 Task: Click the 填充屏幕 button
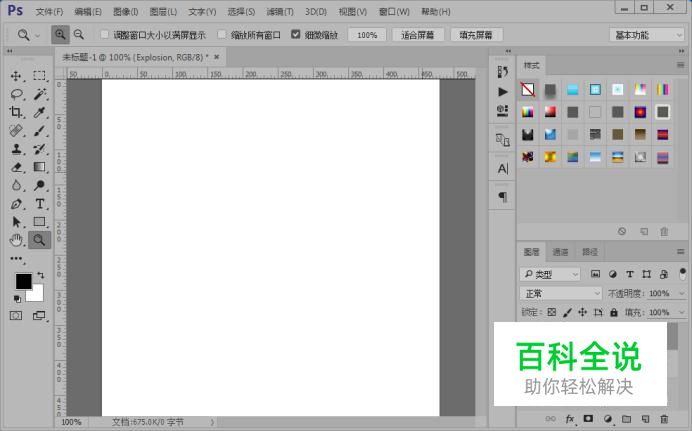pos(476,35)
